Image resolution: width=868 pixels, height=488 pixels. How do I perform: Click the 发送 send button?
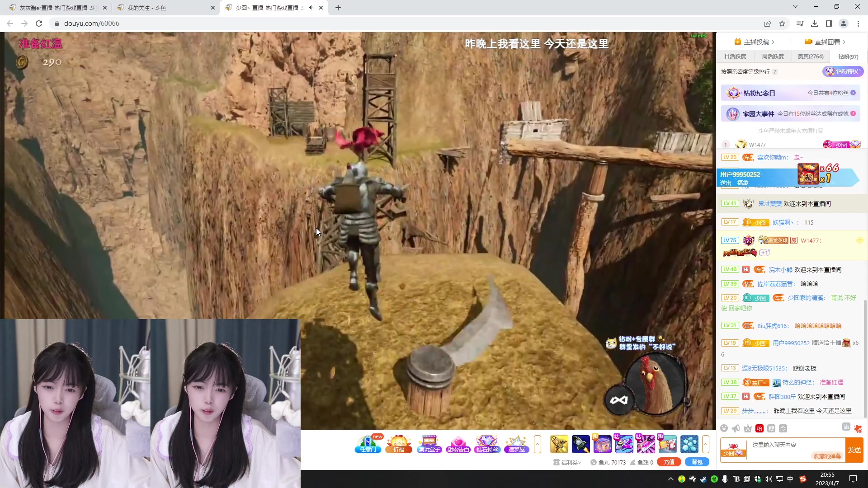tap(854, 450)
